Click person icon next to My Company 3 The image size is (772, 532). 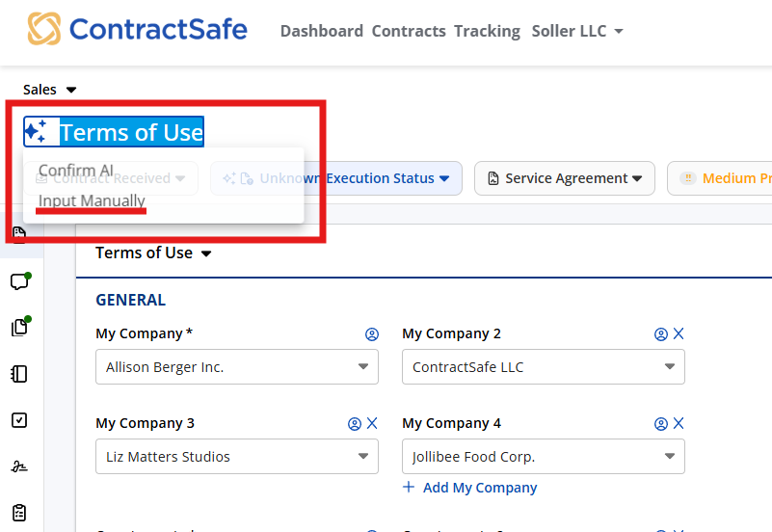click(355, 423)
